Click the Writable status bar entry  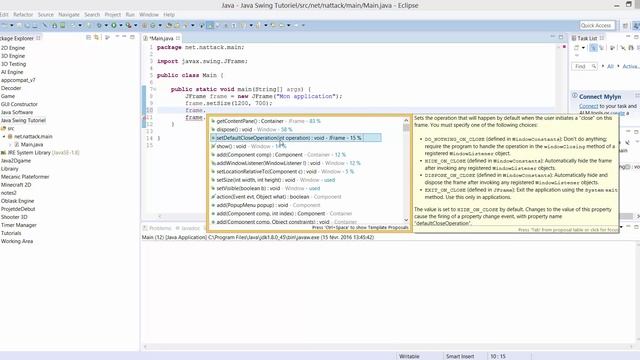click(x=409, y=356)
